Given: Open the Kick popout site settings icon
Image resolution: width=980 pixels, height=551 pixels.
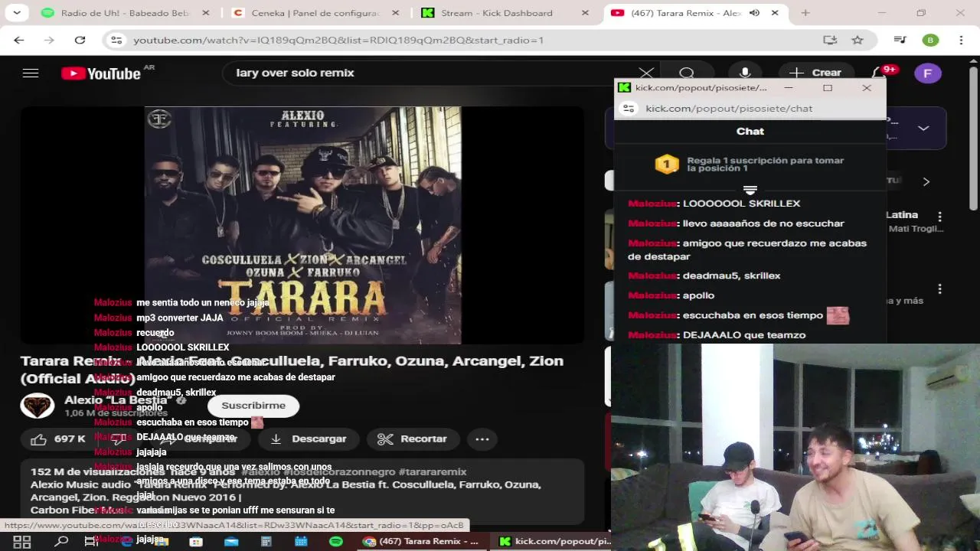Looking at the screenshot, I should pyautogui.click(x=628, y=109).
